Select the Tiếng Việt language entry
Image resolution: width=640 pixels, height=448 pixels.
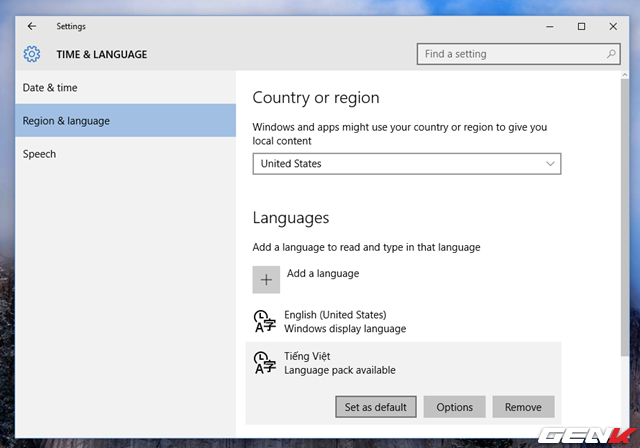[x=403, y=363]
